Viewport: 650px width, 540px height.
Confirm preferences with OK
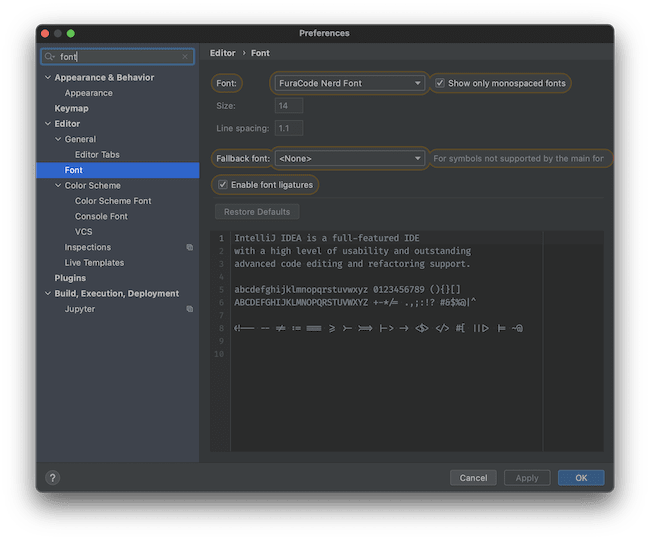coord(581,478)
